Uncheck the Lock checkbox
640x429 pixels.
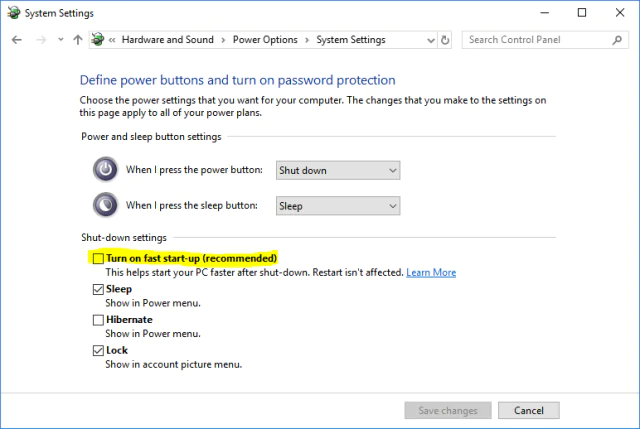[x=98, y=351]
